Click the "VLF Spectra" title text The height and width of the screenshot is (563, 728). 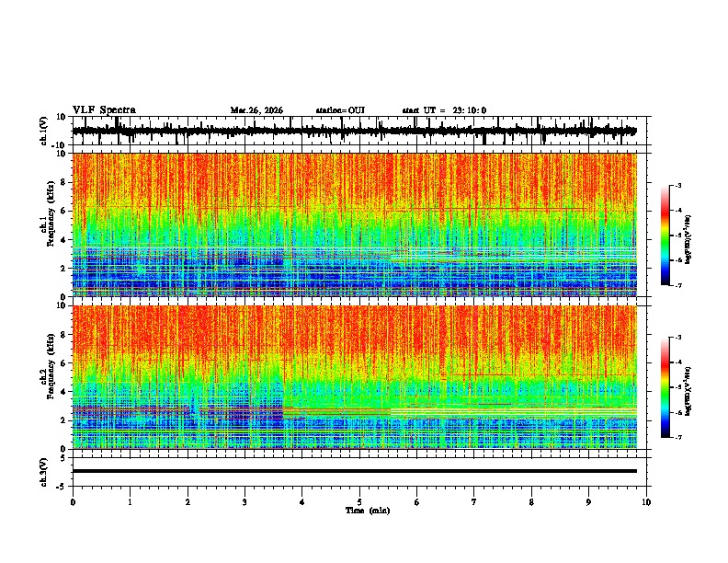pos(104,110)
